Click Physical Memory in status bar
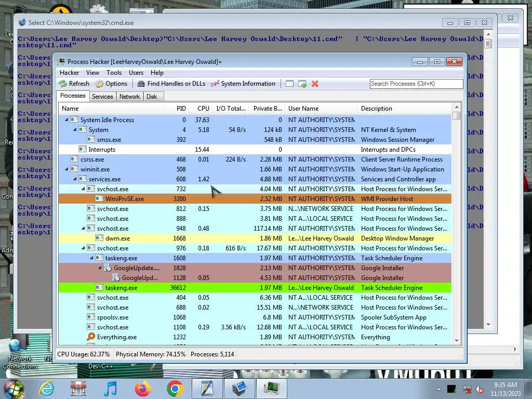The height and width of the screenshot is (399, 532). pos(151,354)
